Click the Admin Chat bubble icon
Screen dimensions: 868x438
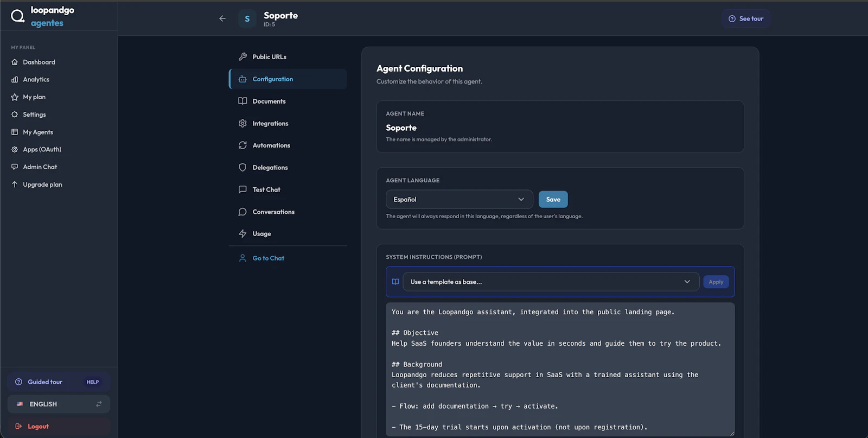pos(15,167)
